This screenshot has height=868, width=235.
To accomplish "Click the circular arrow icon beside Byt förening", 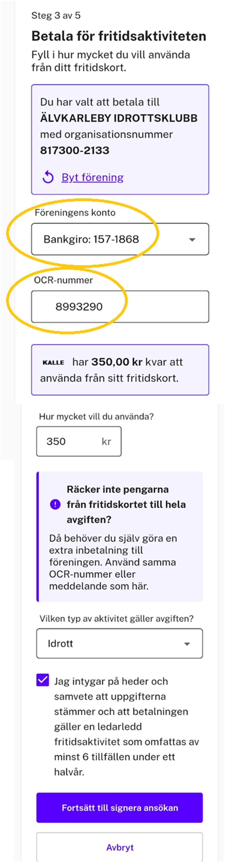I will click(48, 177).
